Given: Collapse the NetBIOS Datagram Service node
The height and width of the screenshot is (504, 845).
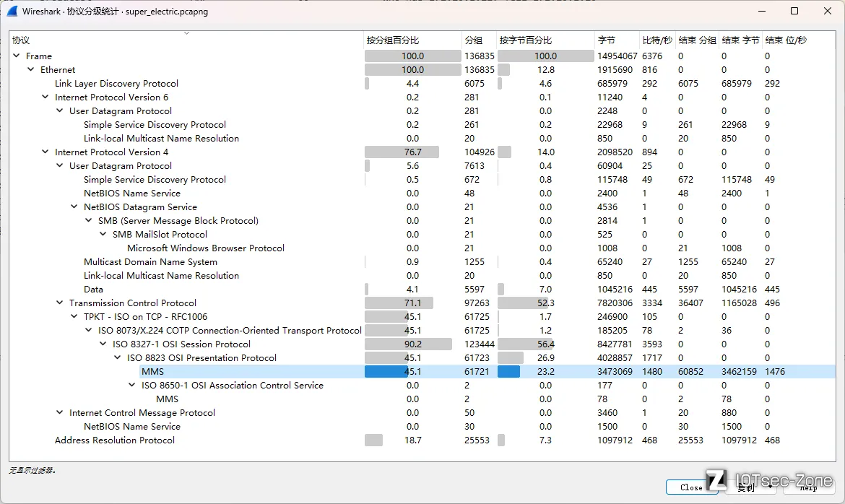Looking at the screenshot, I should pyautogui.click(x=74, y=207).
